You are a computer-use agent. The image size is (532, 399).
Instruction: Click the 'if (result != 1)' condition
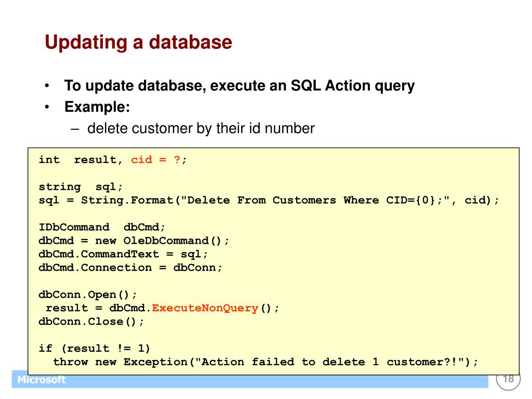[95, 349]
